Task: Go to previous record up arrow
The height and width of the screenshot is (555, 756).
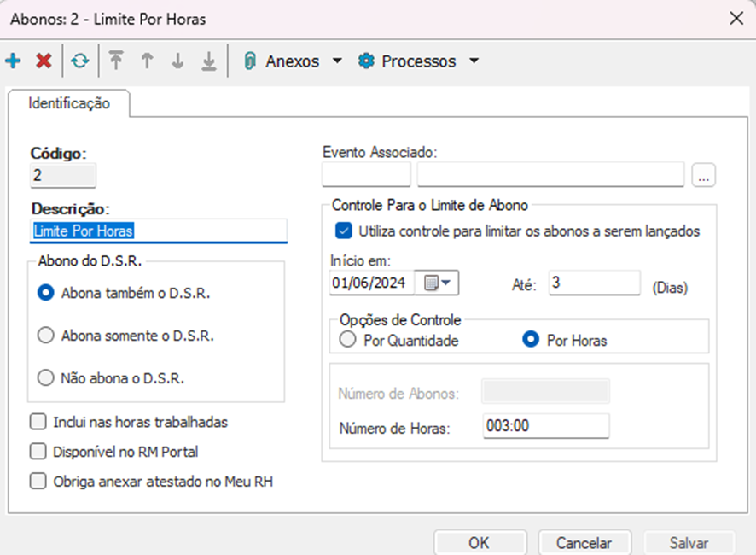Action: [147, 61]
